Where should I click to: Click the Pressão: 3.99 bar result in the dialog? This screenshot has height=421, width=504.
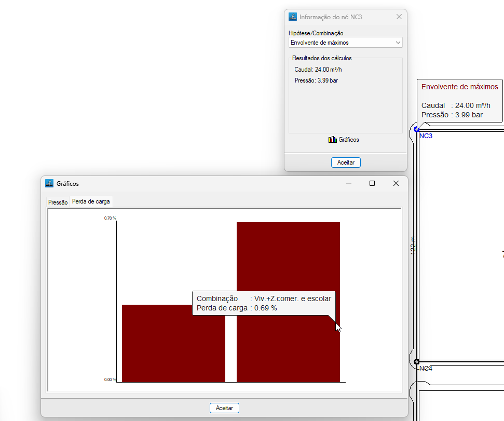tap(316, 80)
